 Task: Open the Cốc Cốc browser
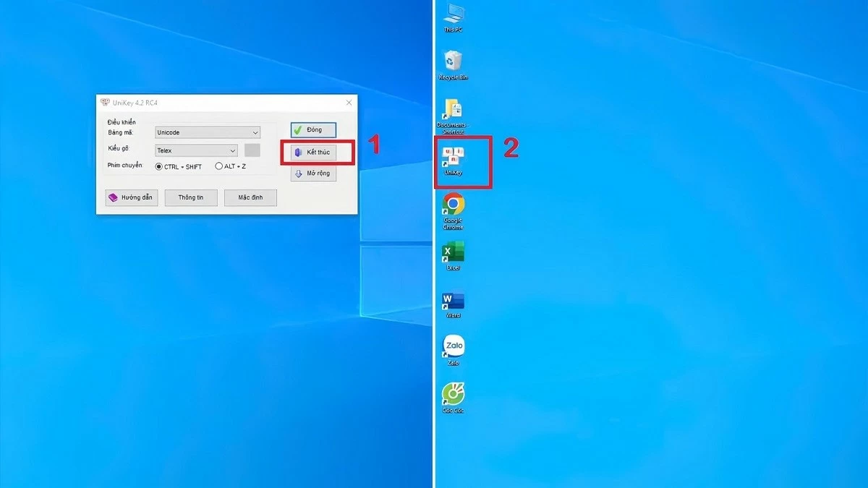[452, 396]
